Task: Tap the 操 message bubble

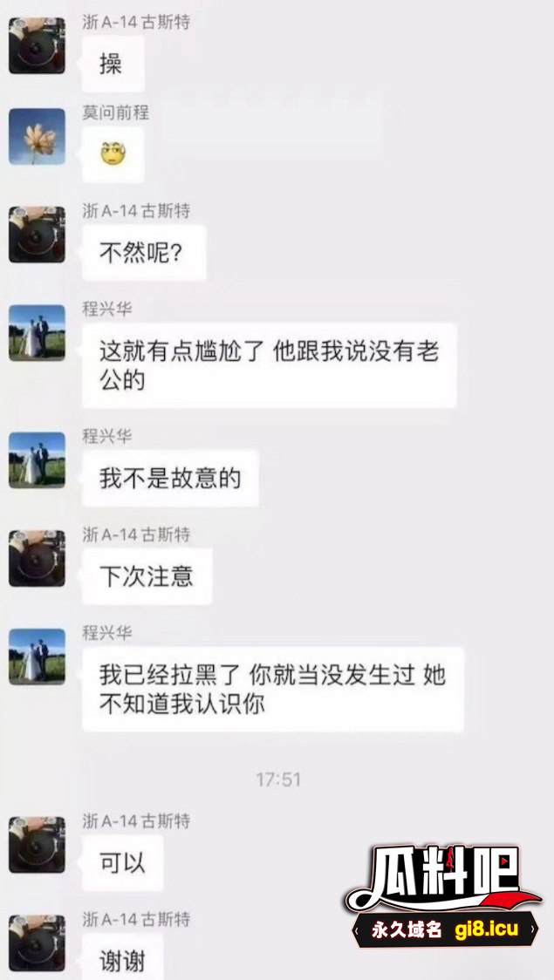Action: point(113,64)
